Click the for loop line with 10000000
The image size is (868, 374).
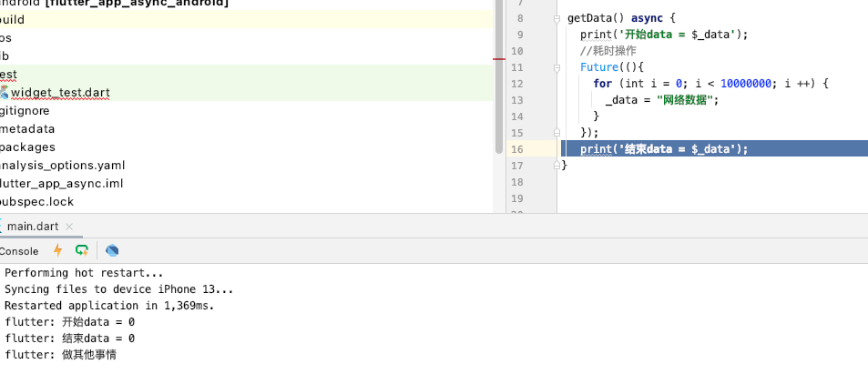(x=710, y=84)
